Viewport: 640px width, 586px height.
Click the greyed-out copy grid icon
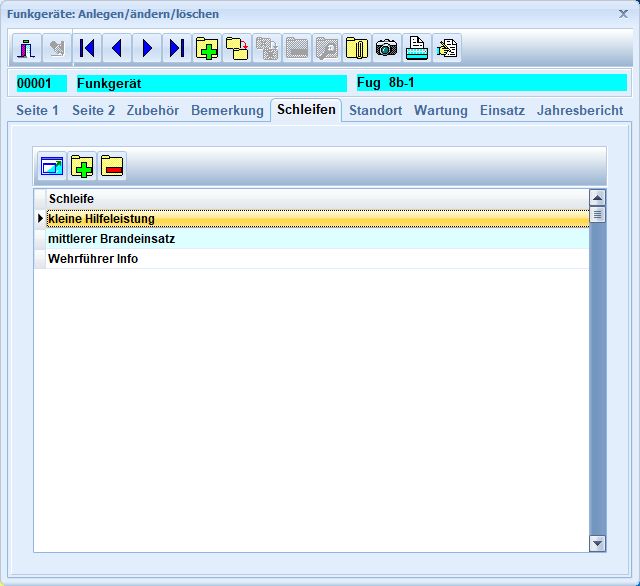pyautogui.click(x=267, y=48)
